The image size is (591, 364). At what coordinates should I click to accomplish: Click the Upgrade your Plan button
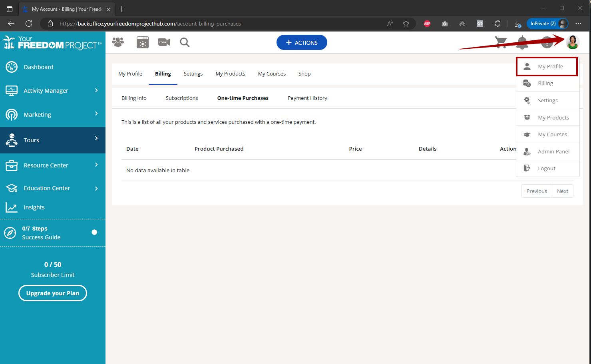click(53, 293)
